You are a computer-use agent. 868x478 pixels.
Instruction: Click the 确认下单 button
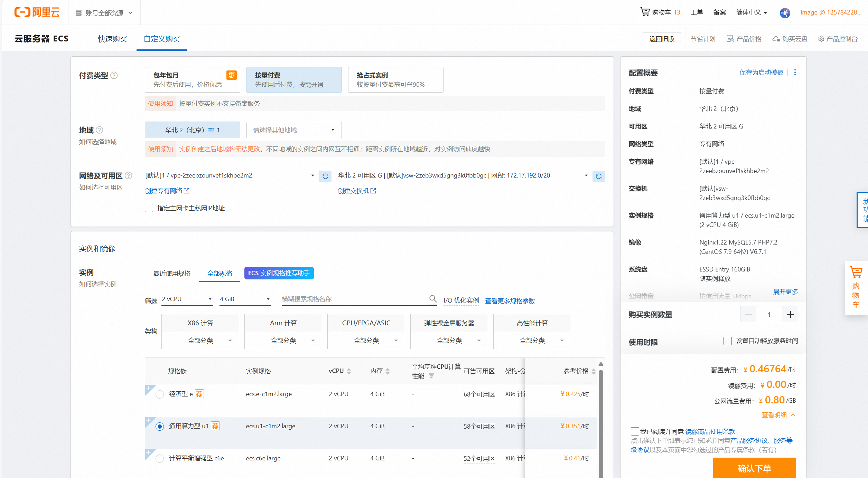754,468
